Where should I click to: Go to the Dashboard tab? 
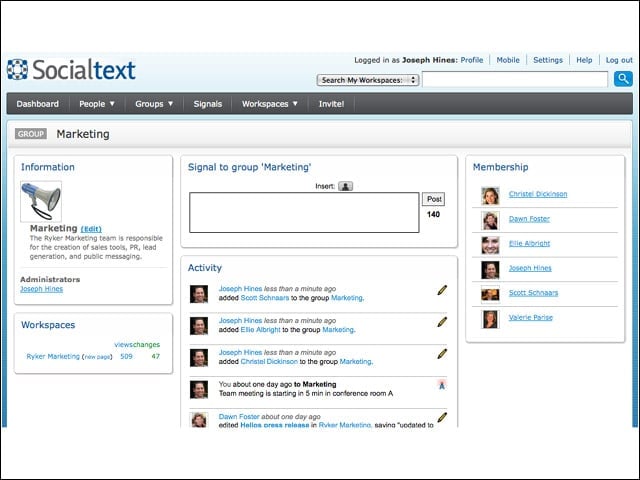(38, 104)
